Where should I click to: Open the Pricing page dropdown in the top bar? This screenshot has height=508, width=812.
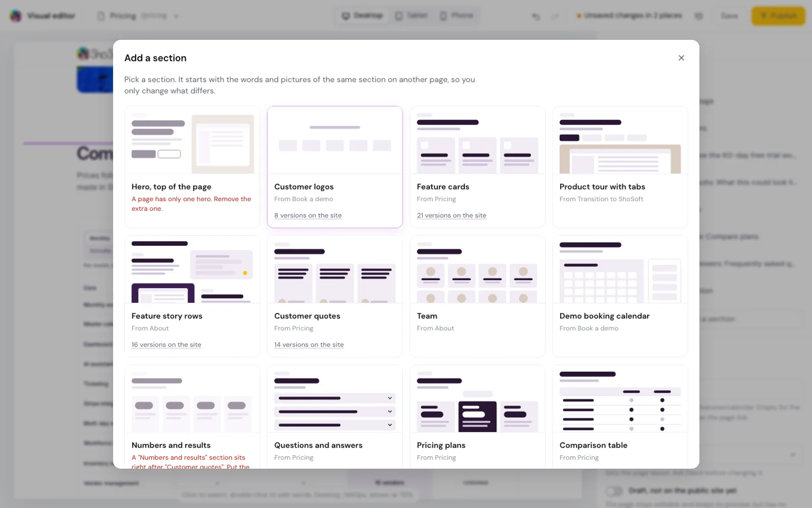138,16
